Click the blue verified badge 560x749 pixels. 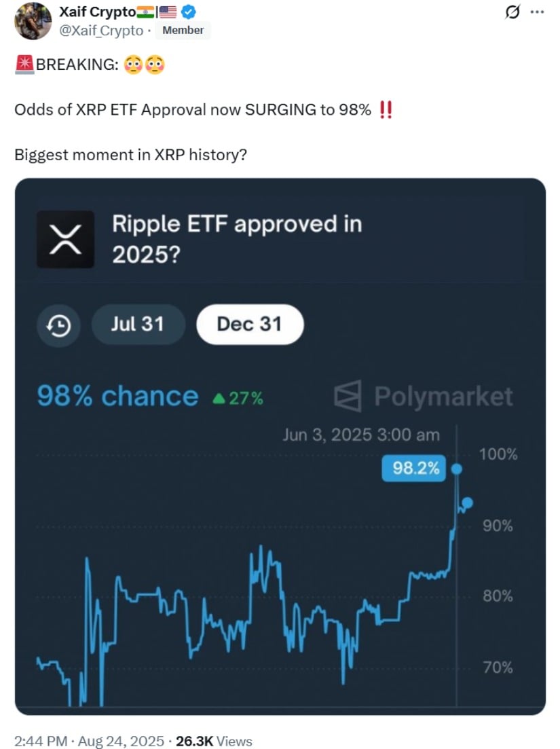pos(188,11)
